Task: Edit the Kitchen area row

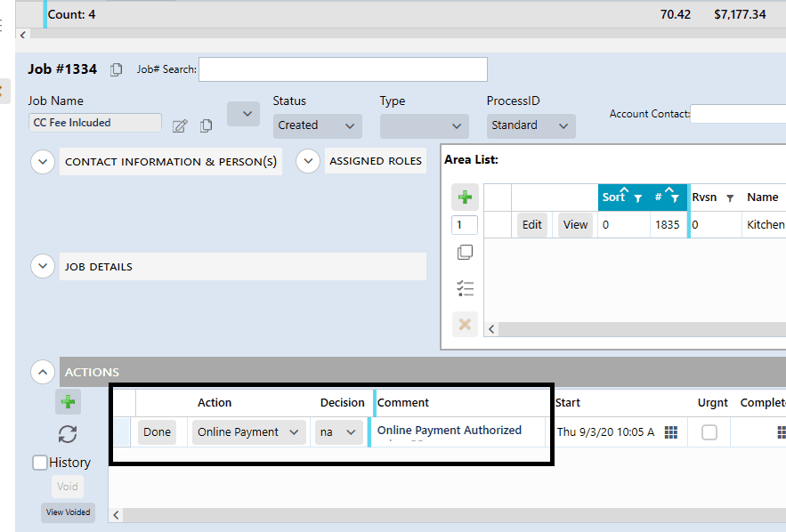Action: (531, 224)
